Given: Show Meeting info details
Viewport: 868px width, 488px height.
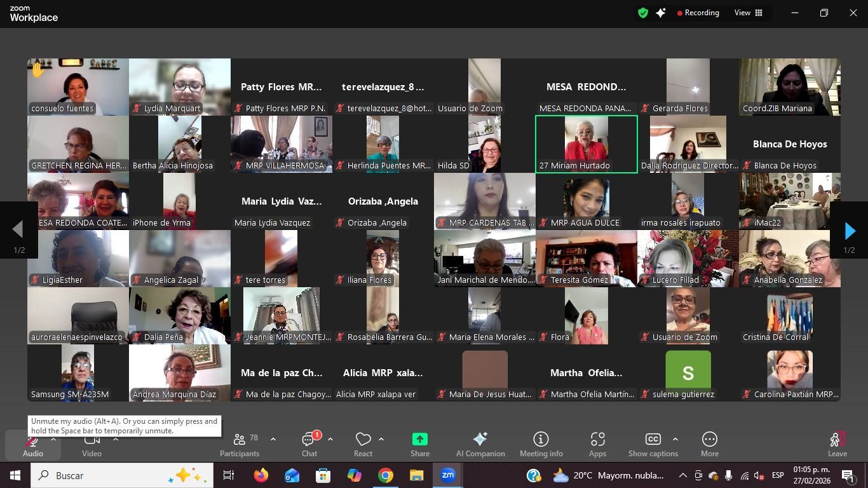Looking at the screenshot, I should click(541, 444).
